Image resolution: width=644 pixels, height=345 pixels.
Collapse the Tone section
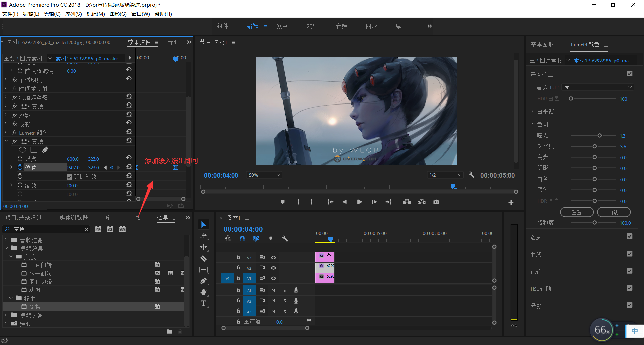[x=533, y=124]
